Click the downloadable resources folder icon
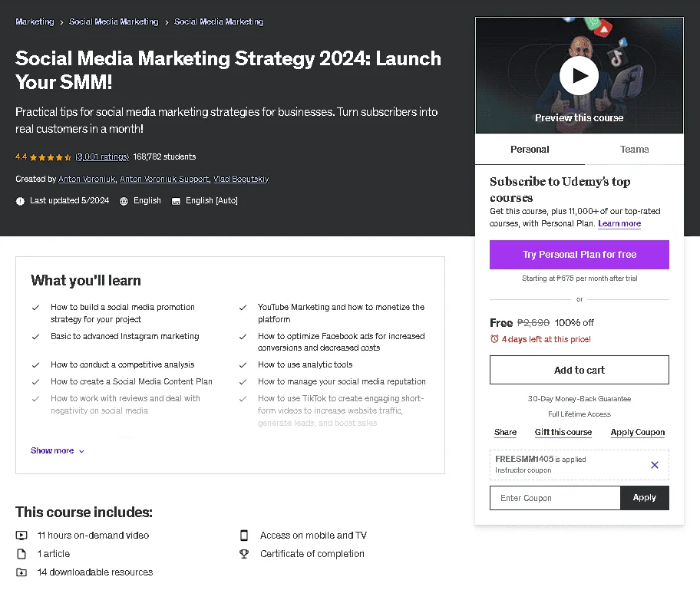 (x=21, y=572)
